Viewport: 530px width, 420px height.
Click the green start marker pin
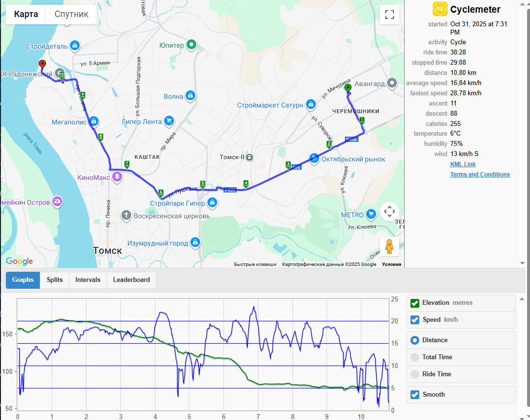(x=348, y=88)
